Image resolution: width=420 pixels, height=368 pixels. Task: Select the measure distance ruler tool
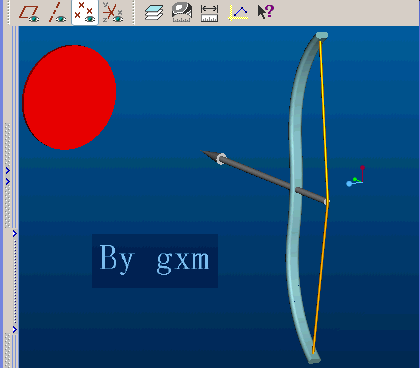click(210, 13)
